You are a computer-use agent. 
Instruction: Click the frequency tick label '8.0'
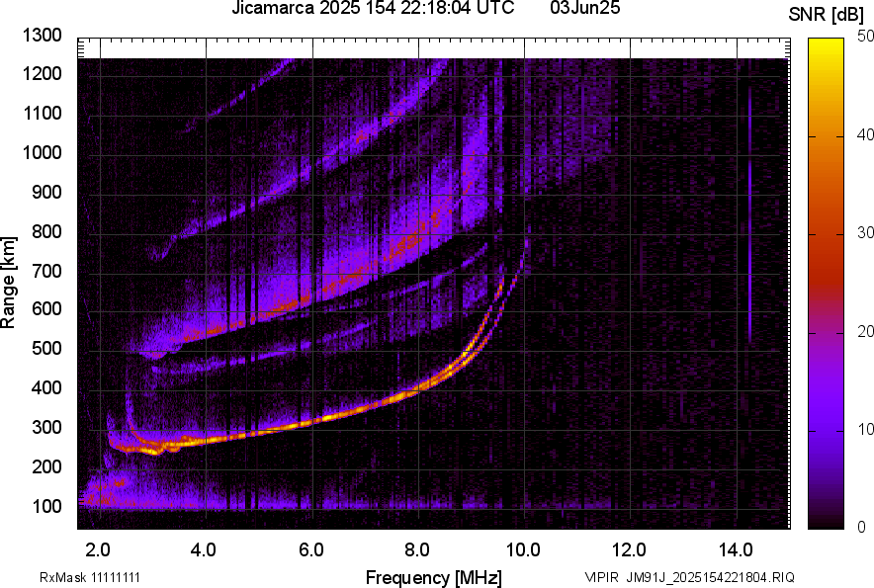(417, 550)
